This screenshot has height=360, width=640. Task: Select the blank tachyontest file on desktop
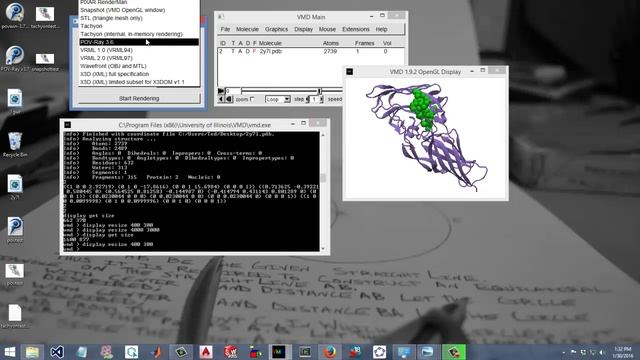click(x=15, y=316)
